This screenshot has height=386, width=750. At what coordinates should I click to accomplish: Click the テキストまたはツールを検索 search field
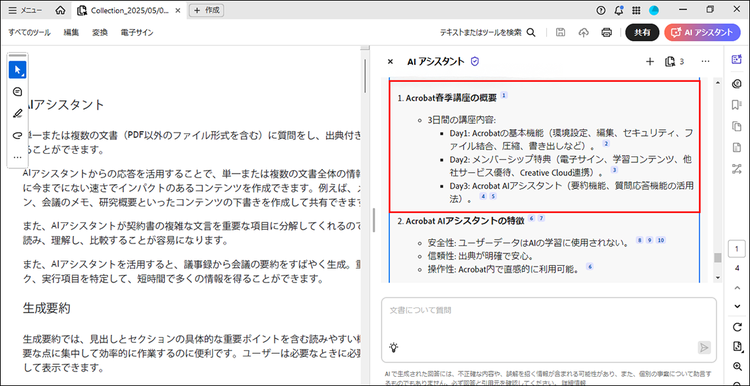(x=487, y=33)
